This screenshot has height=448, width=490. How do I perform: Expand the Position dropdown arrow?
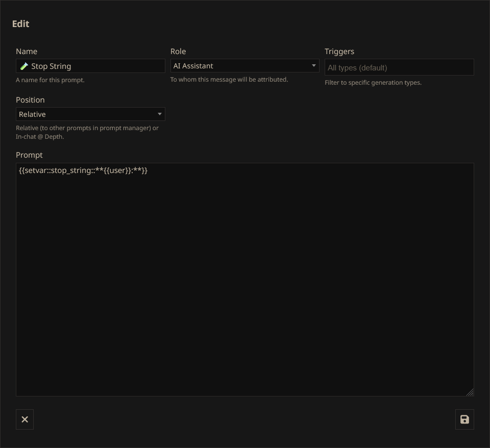[159, 114]
